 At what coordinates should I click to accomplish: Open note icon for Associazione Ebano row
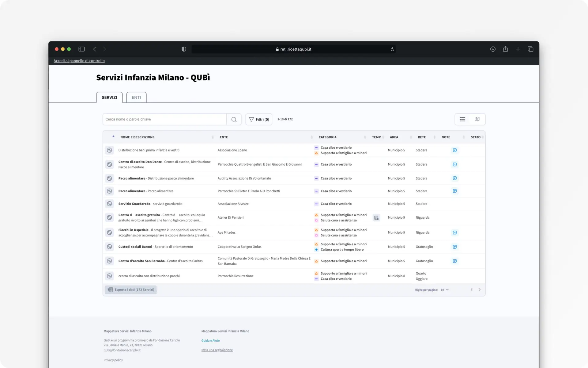455,150
